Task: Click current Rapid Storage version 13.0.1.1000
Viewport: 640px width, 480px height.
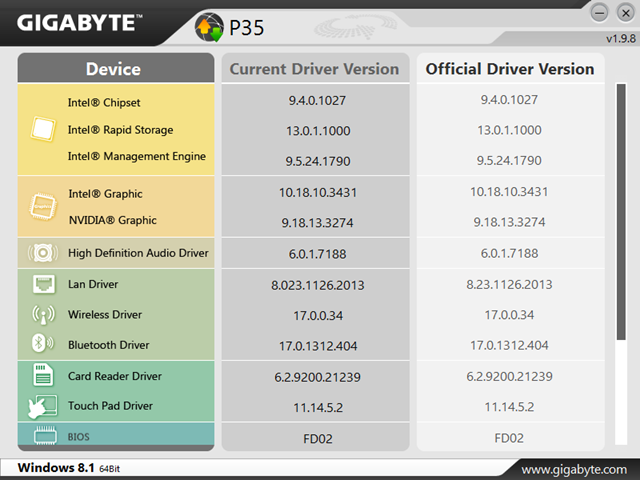Action: coord(318,131)
